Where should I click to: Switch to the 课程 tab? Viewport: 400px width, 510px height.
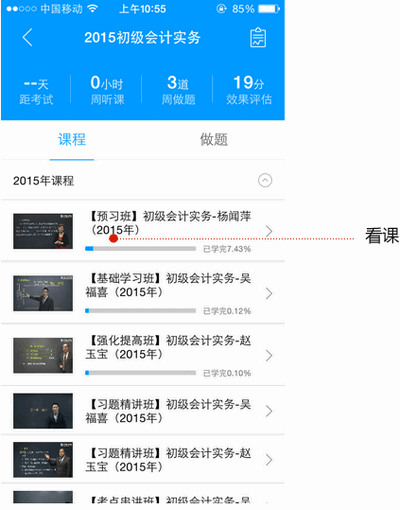coord(72,139)
